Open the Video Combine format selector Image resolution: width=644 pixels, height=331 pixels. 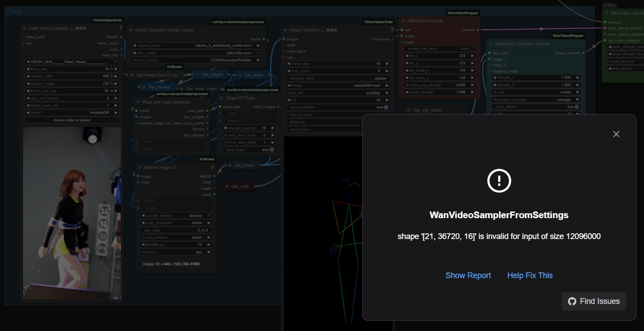tap(337, 85)
